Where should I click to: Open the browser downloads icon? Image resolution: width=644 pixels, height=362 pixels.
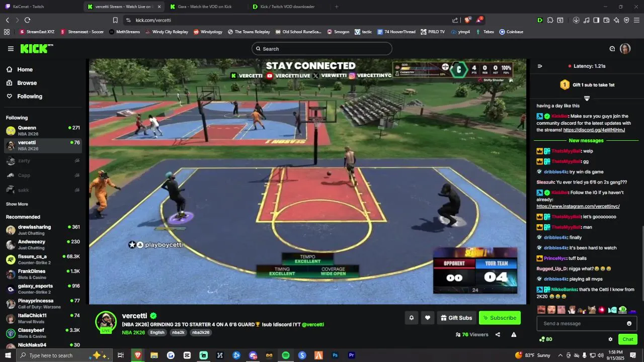576,20
